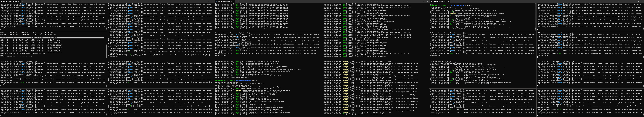This screenshot has width=644, height=117.
Task: Minimize the middle terminal window
Action: point(420,1)
